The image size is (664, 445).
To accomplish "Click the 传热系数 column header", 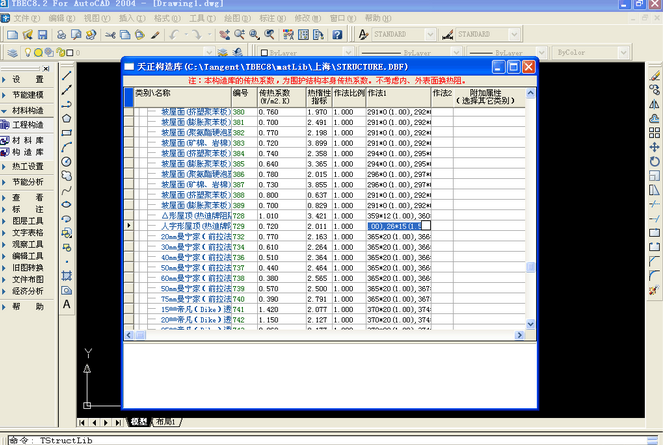I will pyautogui.click(x=282, y=97).
